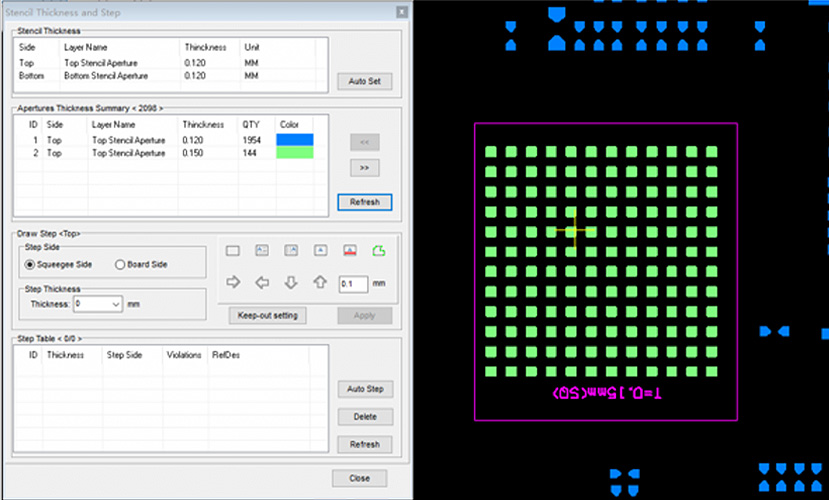The height and width of the screenshot is (500, 829).
Task: Select the rectangle step drawing tool
Action: 233,251
